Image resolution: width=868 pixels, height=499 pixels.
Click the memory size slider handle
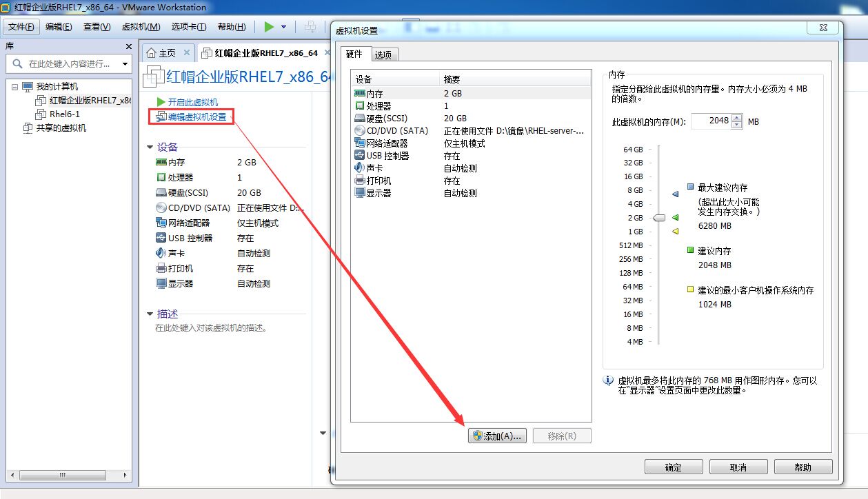point(659,218)
